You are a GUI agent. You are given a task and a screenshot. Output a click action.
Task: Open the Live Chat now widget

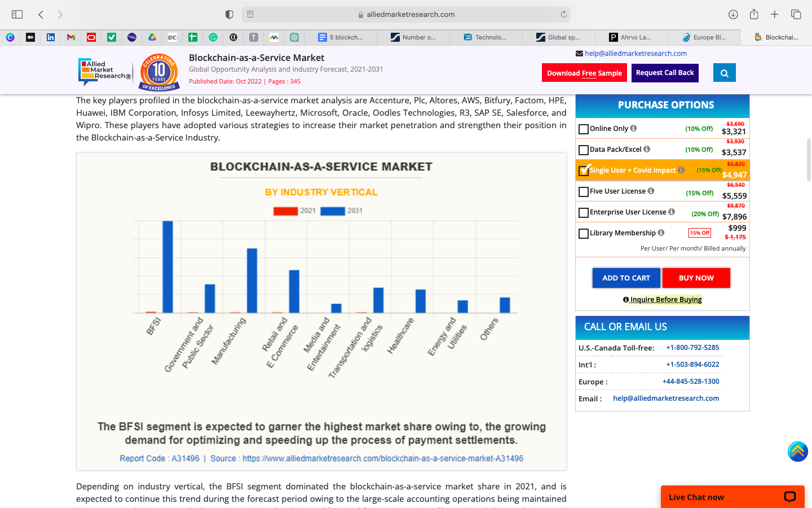click(732, 497)
